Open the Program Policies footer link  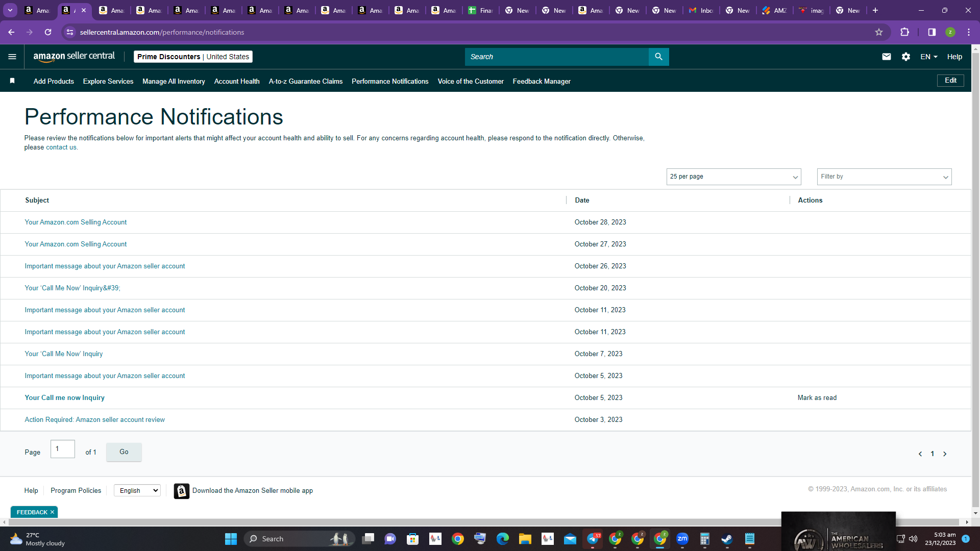(76, 491)
